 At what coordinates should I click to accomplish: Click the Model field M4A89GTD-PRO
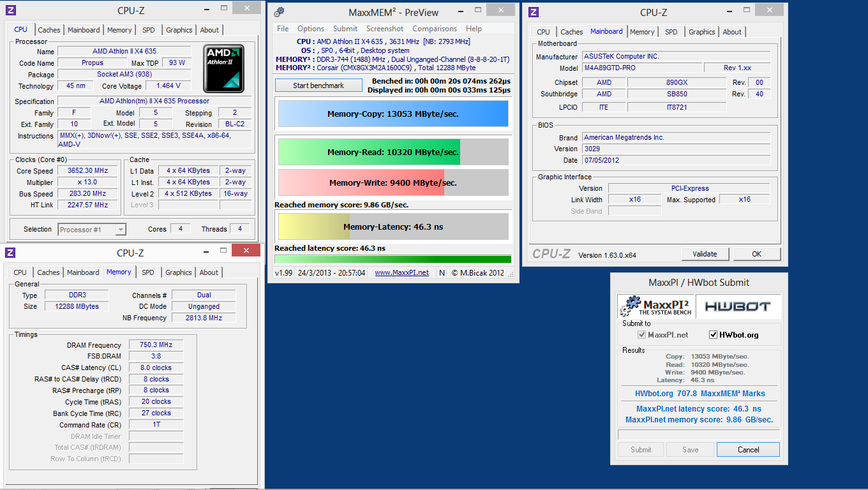tap(641, 68)
